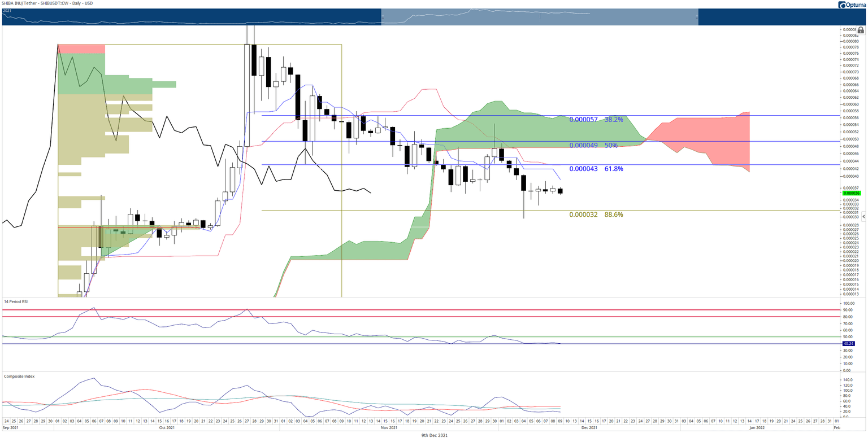
Task: Click the highlighted window in the overview navigator
Action: [540, 17]
